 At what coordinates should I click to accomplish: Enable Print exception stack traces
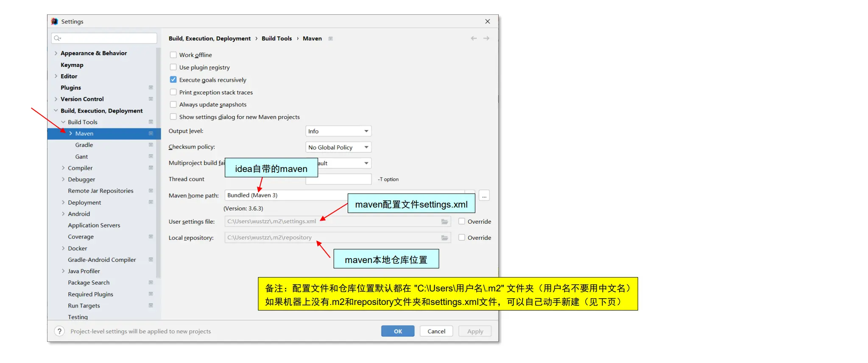click(x=173, y=92)
